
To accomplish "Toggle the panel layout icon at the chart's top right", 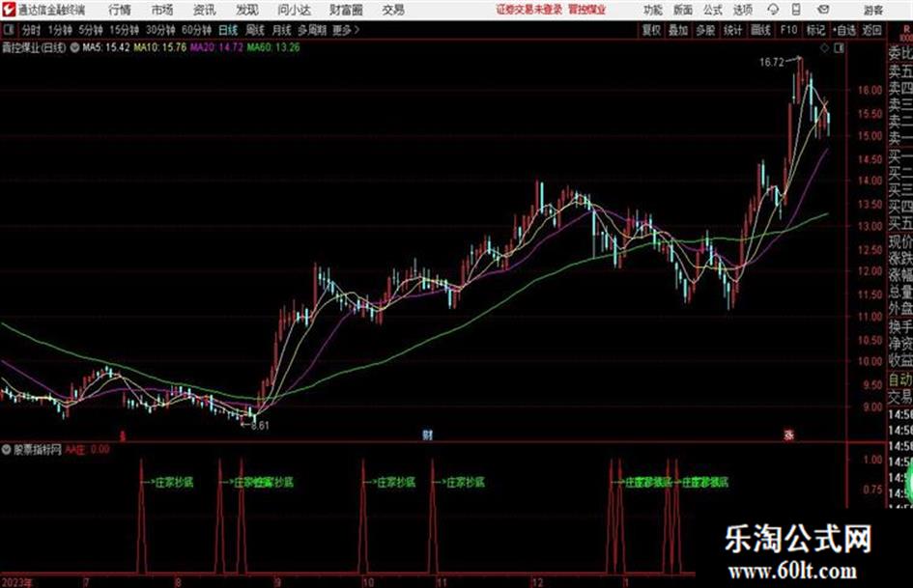I will [839, 48].
